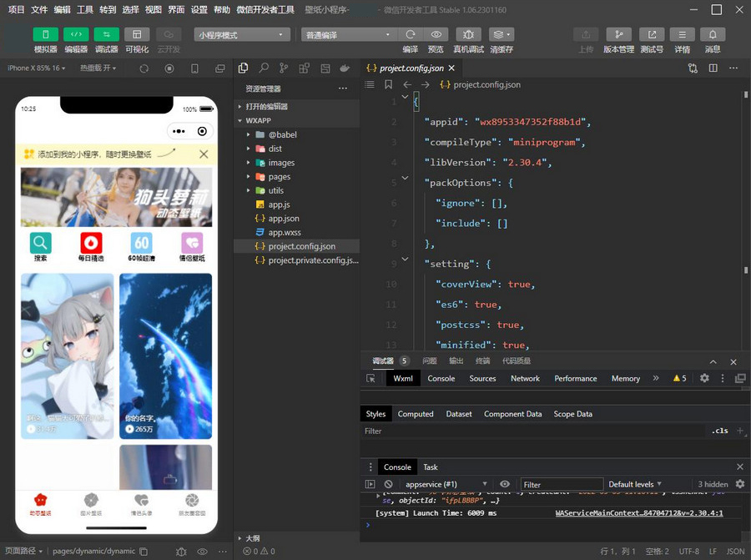Screen dimensions: 751x560
Task: Click the clear console icon
Action: (388, 484)
